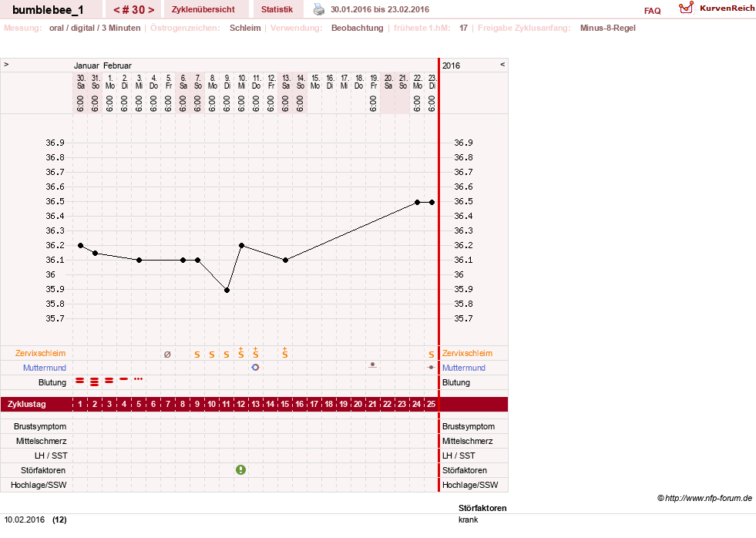Collapse chart with the arrow beside 2016
Screen dimensions: 756x538
click(502, 64)
